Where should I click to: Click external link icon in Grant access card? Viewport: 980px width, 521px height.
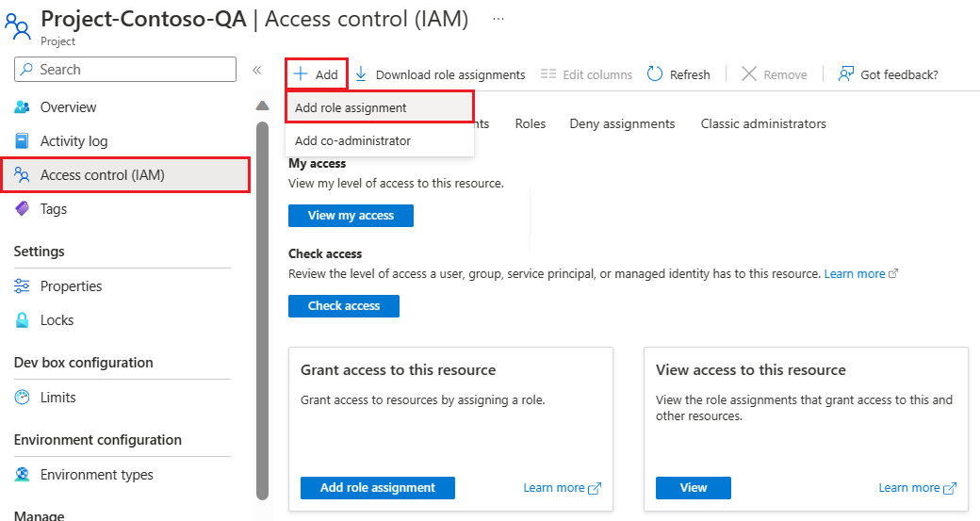pos(595,488)
